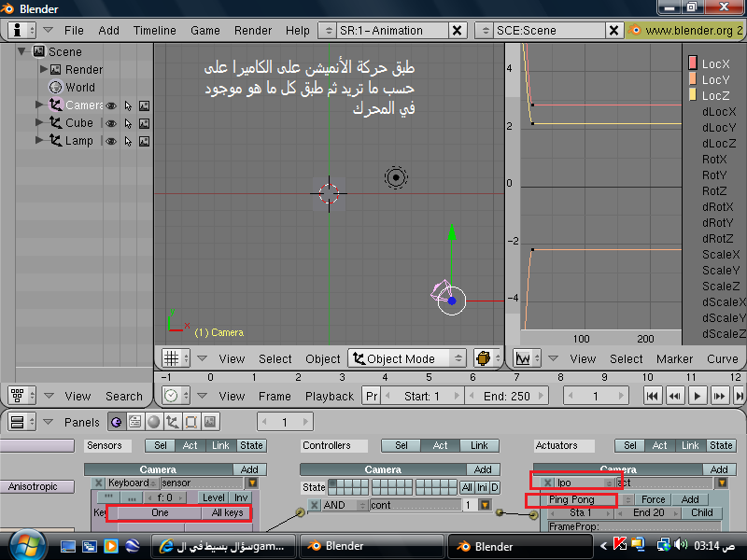The image size is (747, 560).
Task: Click the Render icon in the outliner
Action: [56, 69]
